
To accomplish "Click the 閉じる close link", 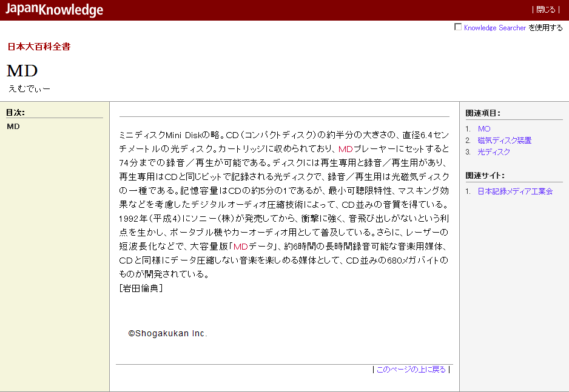I will click(x=545, y=10).
